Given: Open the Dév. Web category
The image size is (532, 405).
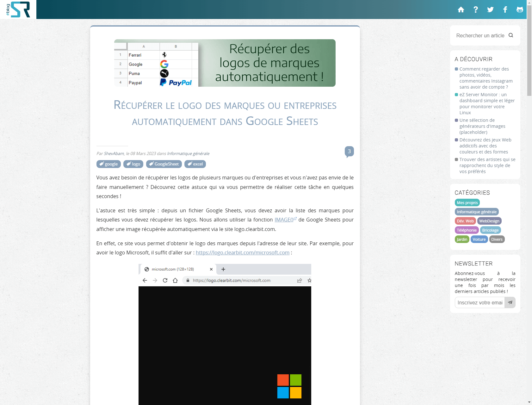Looking at the screenshot, I should 465,221.
